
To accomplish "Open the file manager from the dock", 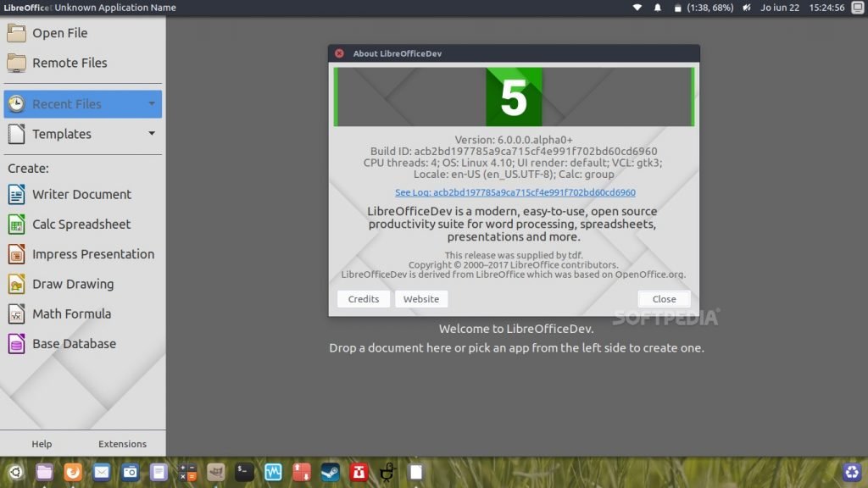I will (44, 472).
